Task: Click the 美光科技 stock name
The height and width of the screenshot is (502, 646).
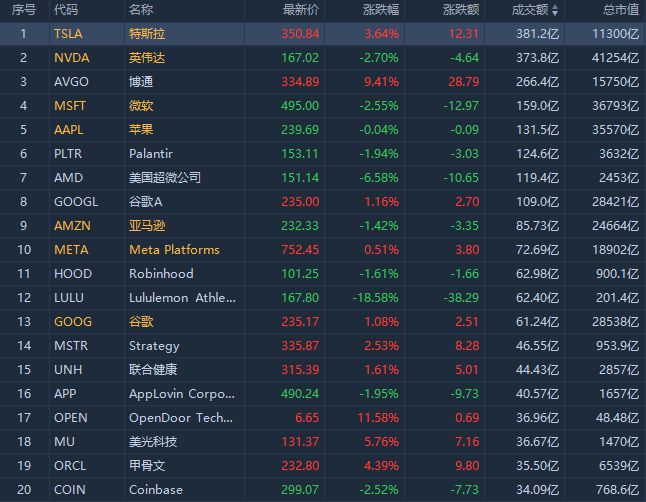Action: click(x=153, y=441)
